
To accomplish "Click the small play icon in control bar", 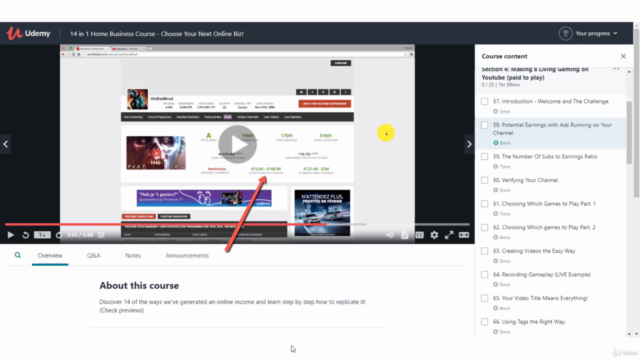I will click(x=11, y=235).
